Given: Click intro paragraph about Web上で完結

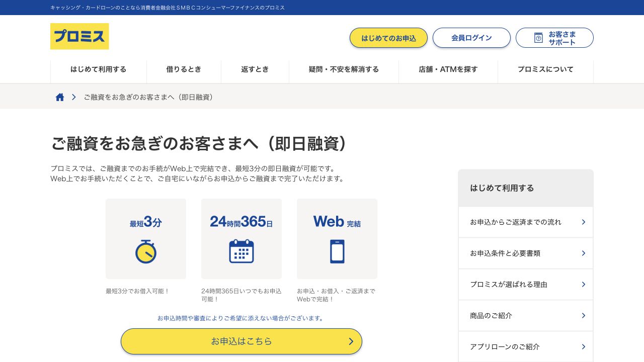Looking at the screenshot, I should point(198,173).
